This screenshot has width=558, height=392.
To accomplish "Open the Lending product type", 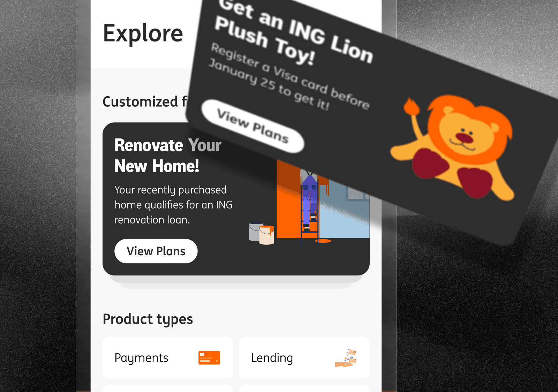I will point(304,358).
